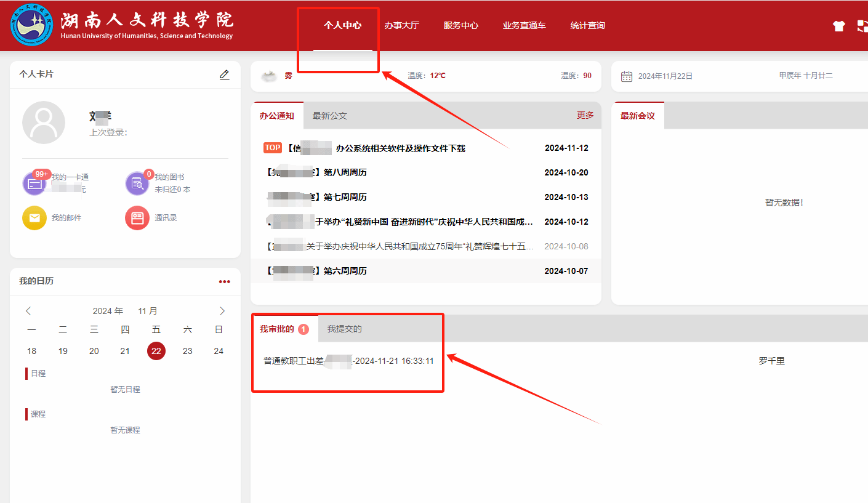The image size is (868, 503).
Task: Open 我的邮件 yellow envelope icon
Action: (x=34, y=218)
